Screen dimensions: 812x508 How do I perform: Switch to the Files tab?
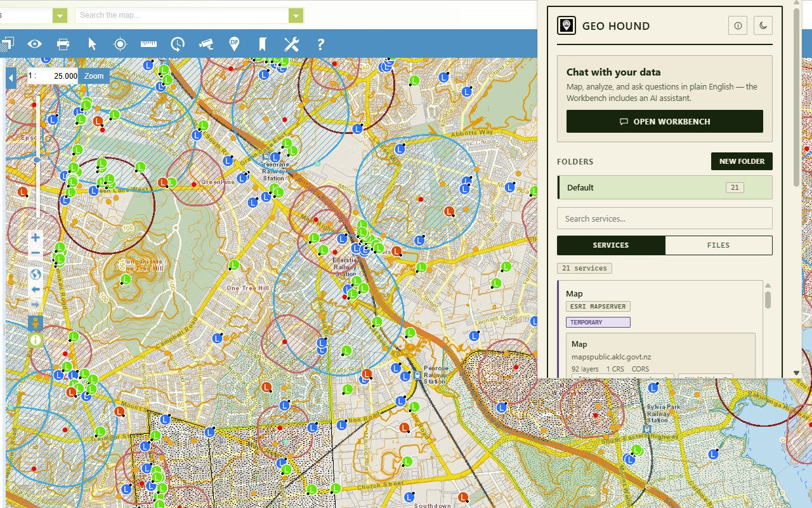pyautogui.click(x=719, y=245)
